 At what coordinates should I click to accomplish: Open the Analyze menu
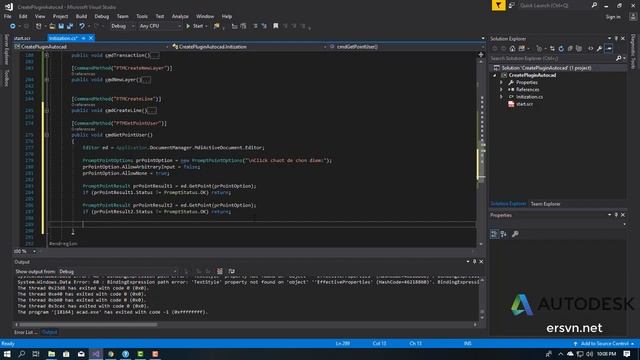click(180, 16)
